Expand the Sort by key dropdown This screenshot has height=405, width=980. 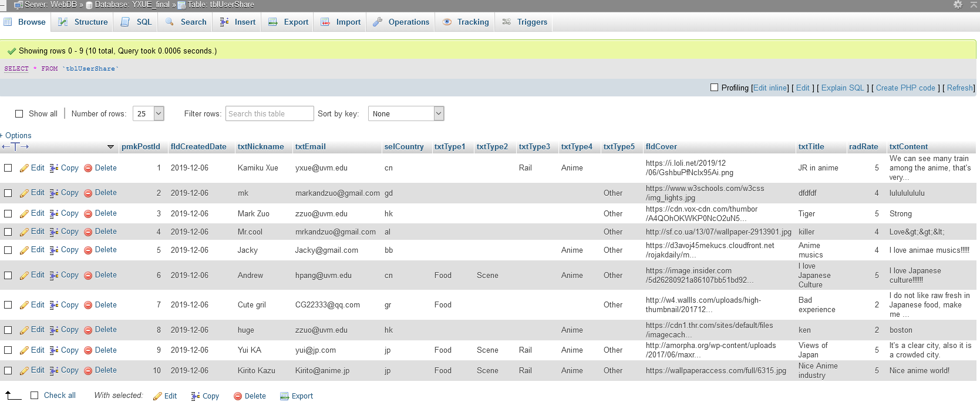(406, 113)
